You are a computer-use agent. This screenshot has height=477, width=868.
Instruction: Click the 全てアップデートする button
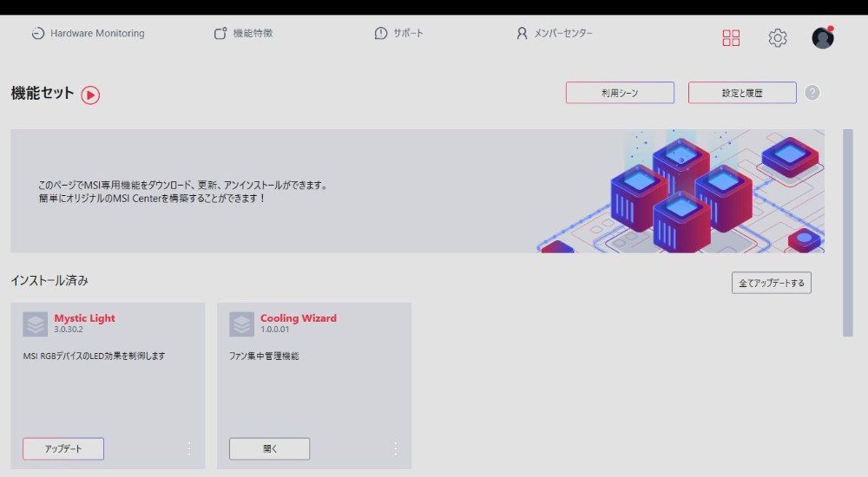click(x=771, y=283)
